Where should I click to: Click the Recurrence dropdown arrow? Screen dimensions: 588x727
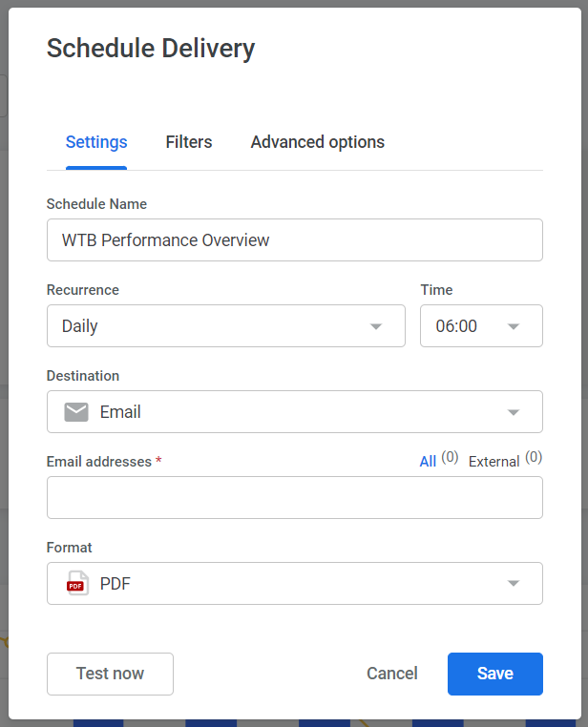[x=376, y=326]
